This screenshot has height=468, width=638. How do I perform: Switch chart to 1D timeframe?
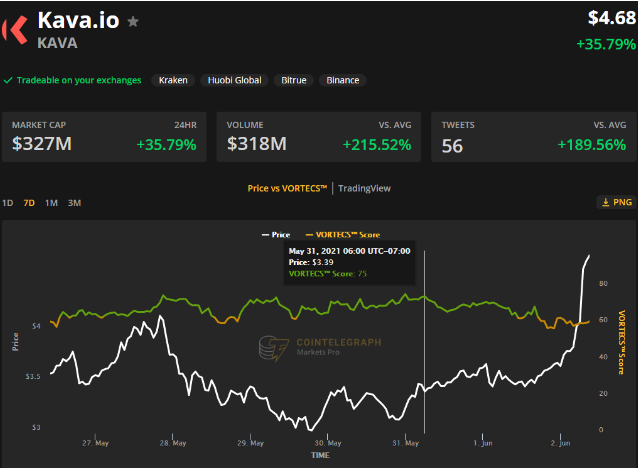coord(8,203)
